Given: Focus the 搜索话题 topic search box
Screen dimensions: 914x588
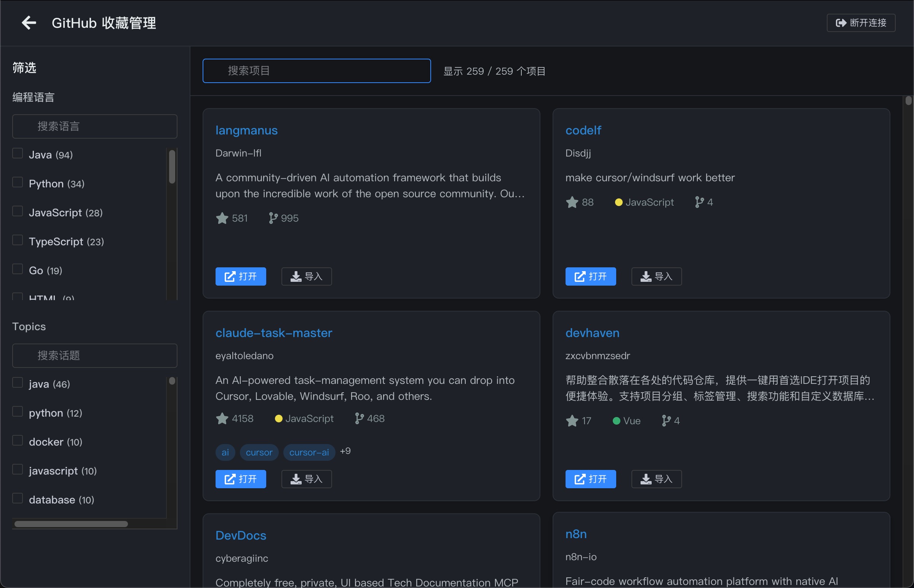Looking at the screenshot, I should [95, 355].
